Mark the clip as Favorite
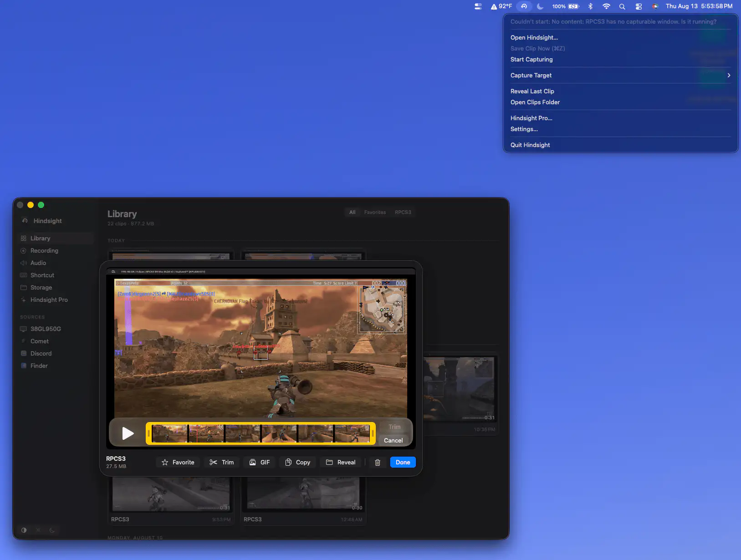The image size is (741, 560). 178,462
